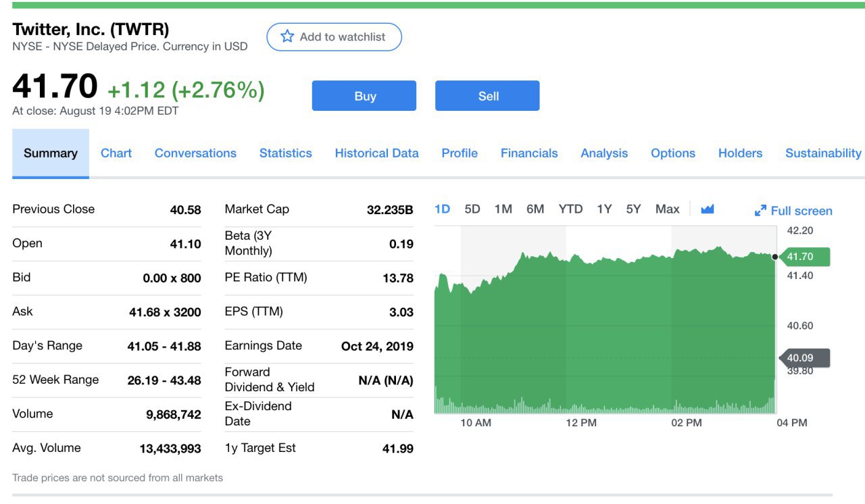The width and height of the screenshot is (865, 504).
Task: Click the Beta (3Y Monthly) label
Action: click(x=248, y=243)
